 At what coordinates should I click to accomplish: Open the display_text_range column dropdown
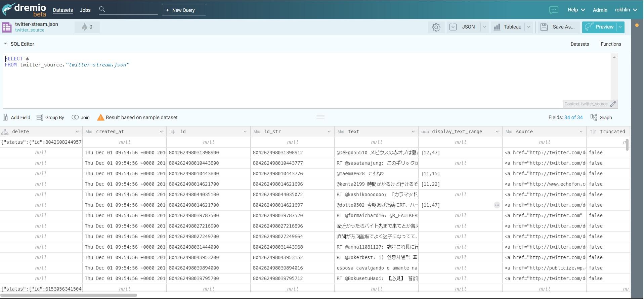point(497,132)
